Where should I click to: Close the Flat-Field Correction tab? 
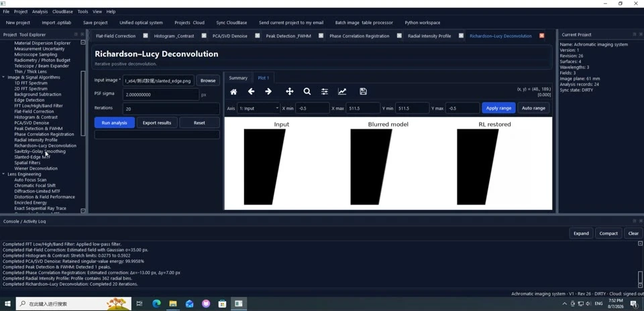[146, 36]
